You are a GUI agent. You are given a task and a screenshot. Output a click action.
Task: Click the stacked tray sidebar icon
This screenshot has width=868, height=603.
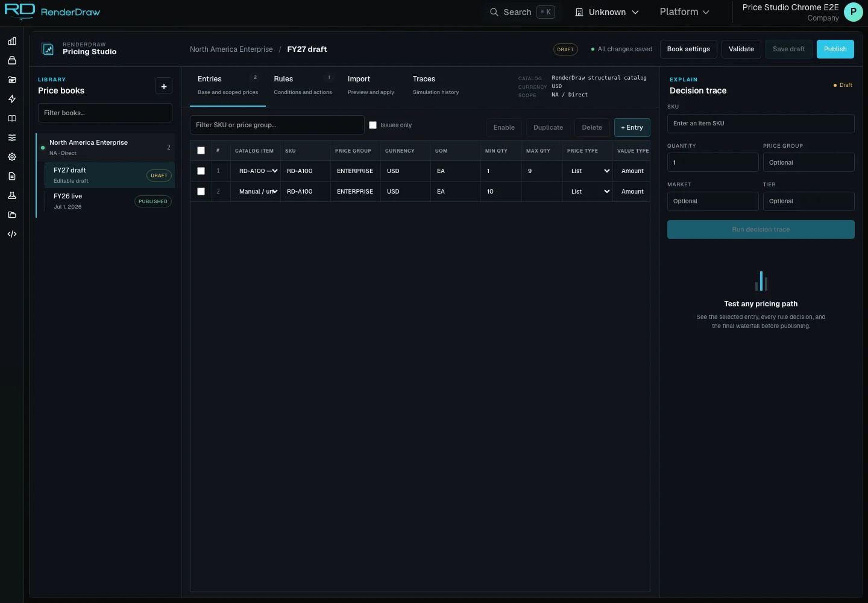(12, 60)
